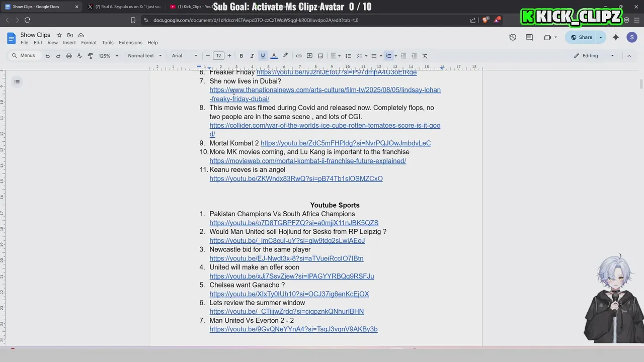Open the Gemini spark icon

615,37
